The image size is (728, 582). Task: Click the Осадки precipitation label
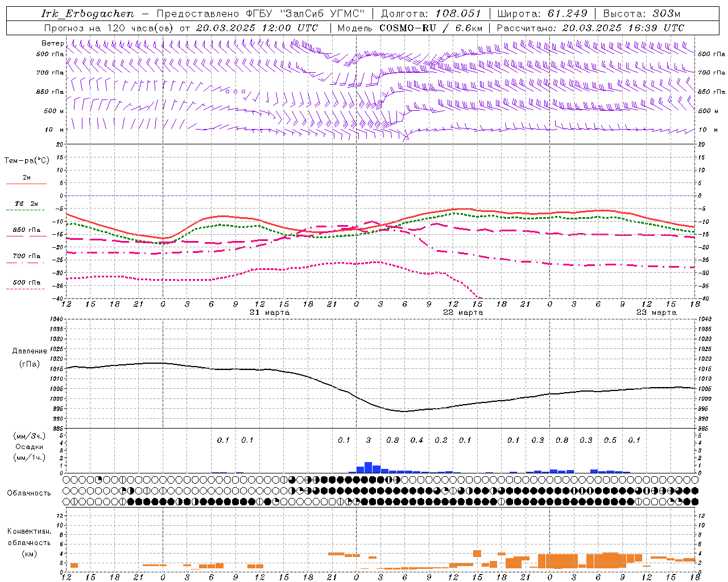click(30, 447)
